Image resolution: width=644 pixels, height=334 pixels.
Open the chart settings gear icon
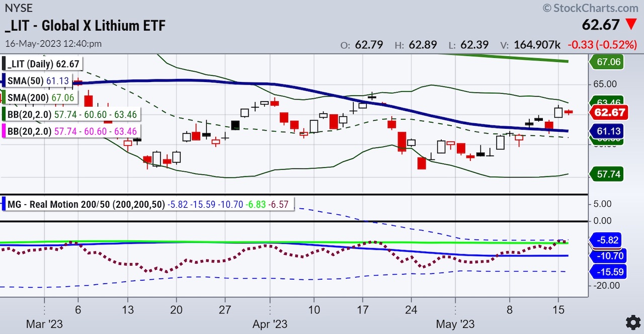coord(633,323)
